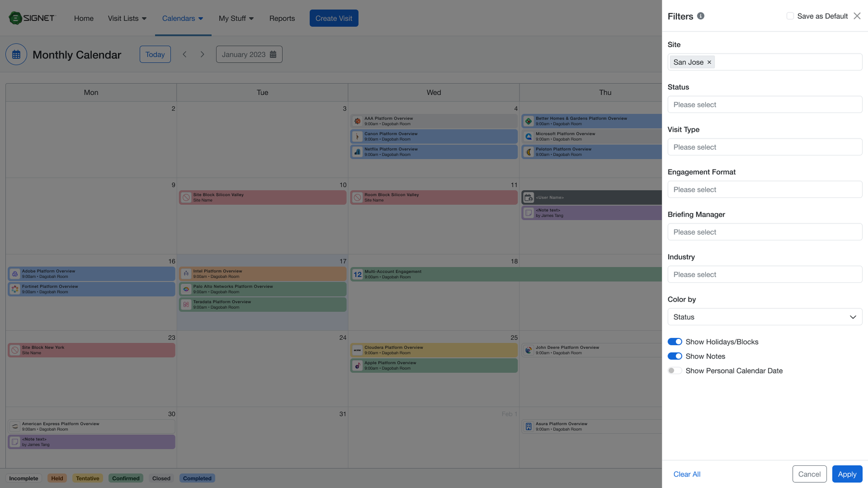868x488 pixels.
Task: Open the My Stuff menu
Action: tap(236, 18)
